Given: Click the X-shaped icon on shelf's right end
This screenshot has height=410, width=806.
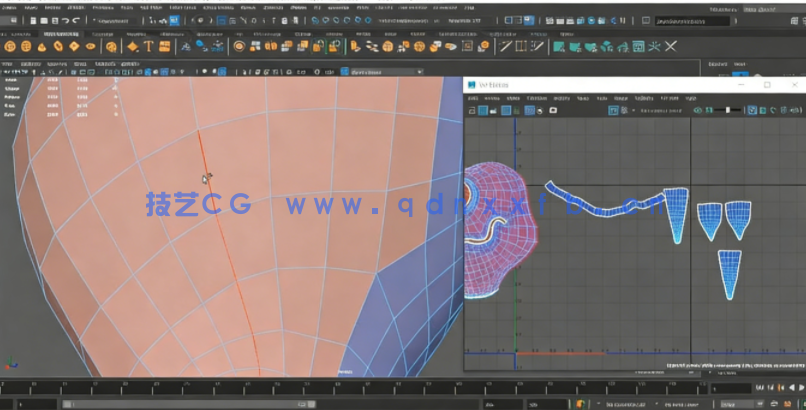Looking at the screenshot, I should [x=670, y=46].
